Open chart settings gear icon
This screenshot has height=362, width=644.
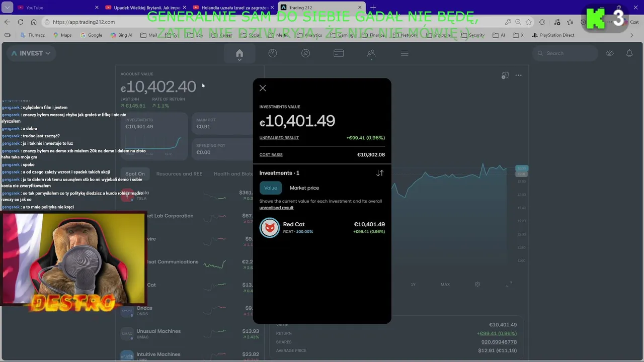477,285
